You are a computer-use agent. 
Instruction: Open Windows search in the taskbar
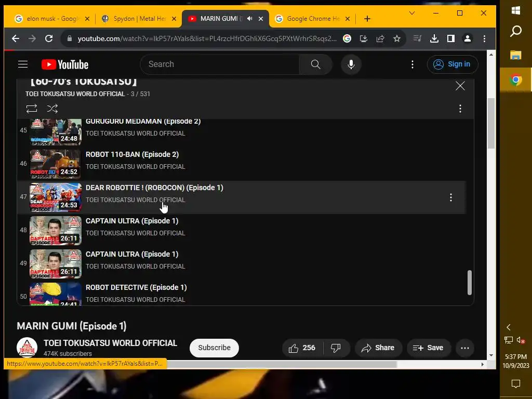point(516,31)
